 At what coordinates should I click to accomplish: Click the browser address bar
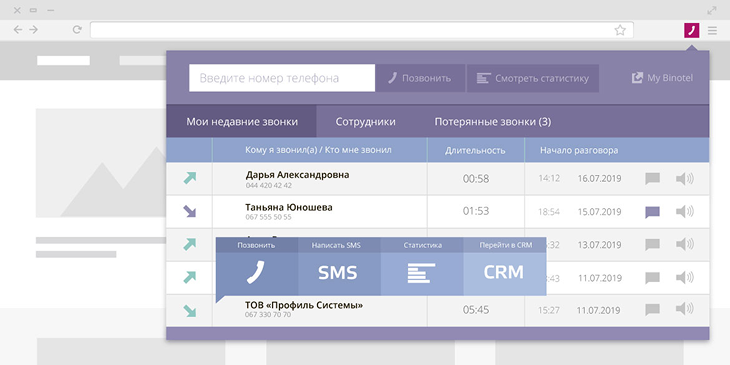pos(361,30)
